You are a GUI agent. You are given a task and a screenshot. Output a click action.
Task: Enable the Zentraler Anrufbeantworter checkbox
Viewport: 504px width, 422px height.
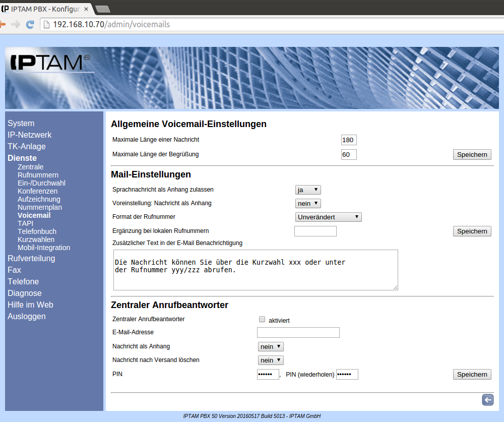[262, 319]
